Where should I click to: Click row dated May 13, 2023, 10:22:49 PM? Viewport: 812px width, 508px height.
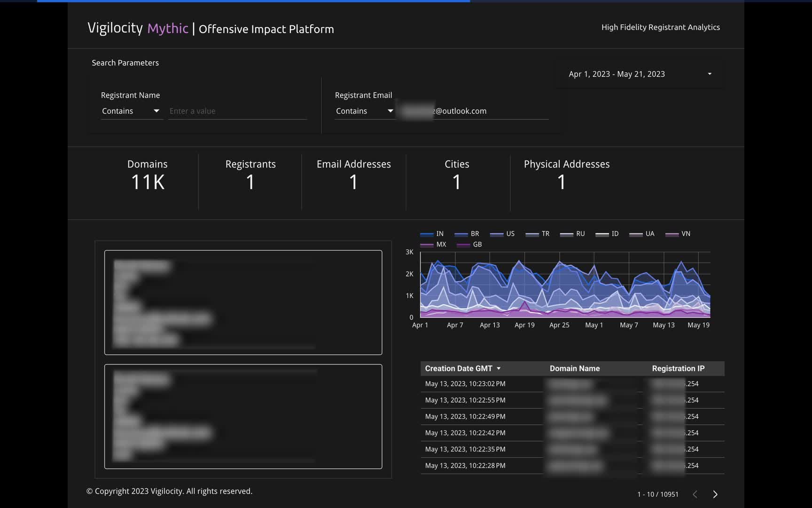[x=572, y=417]
